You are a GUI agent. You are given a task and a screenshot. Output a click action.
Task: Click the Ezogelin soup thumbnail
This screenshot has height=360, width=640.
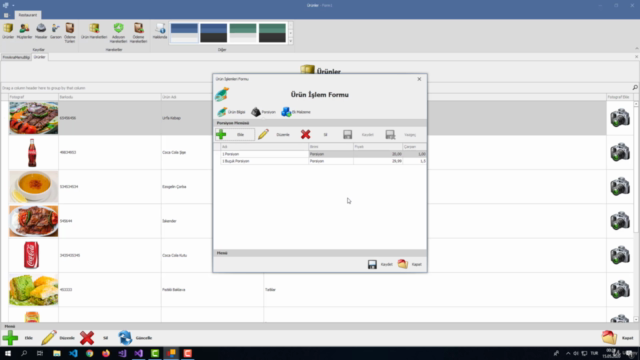pos(33,187)
